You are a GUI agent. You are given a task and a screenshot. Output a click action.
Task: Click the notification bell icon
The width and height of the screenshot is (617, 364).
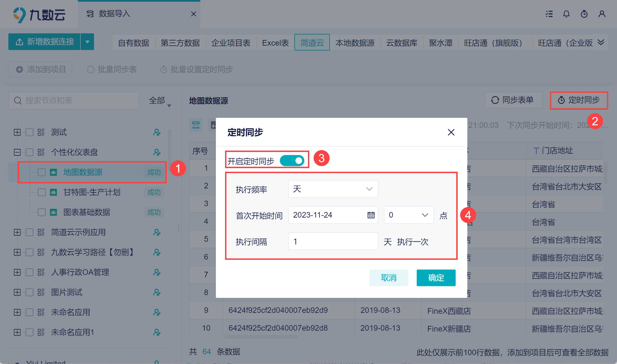point(566,14)
